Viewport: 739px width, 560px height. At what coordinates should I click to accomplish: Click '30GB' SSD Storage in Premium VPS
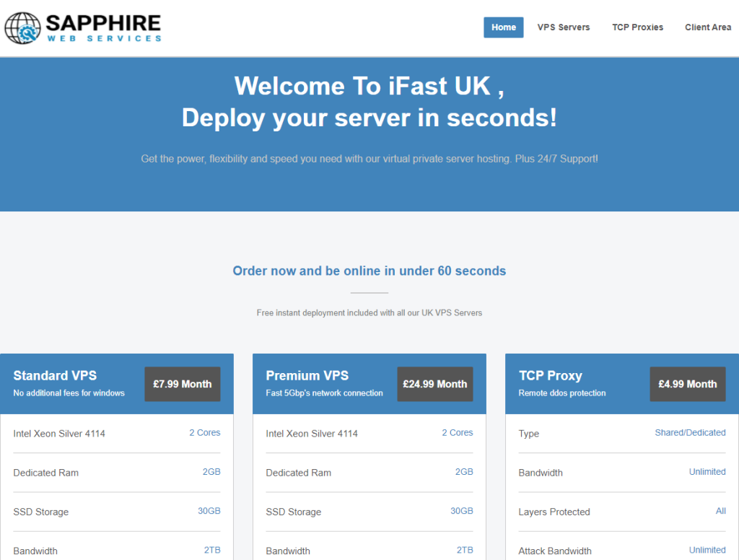point(461,511)
